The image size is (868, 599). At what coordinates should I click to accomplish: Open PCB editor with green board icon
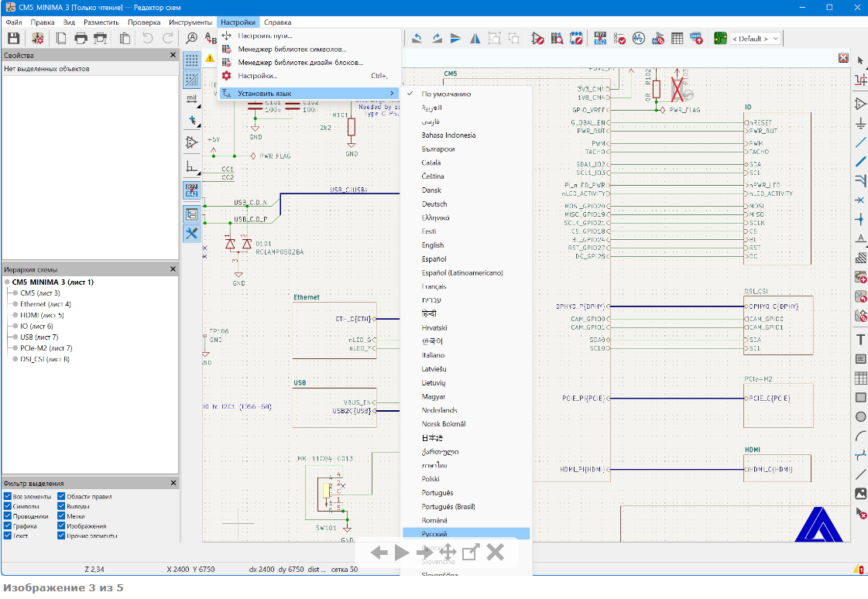[720, 38]
